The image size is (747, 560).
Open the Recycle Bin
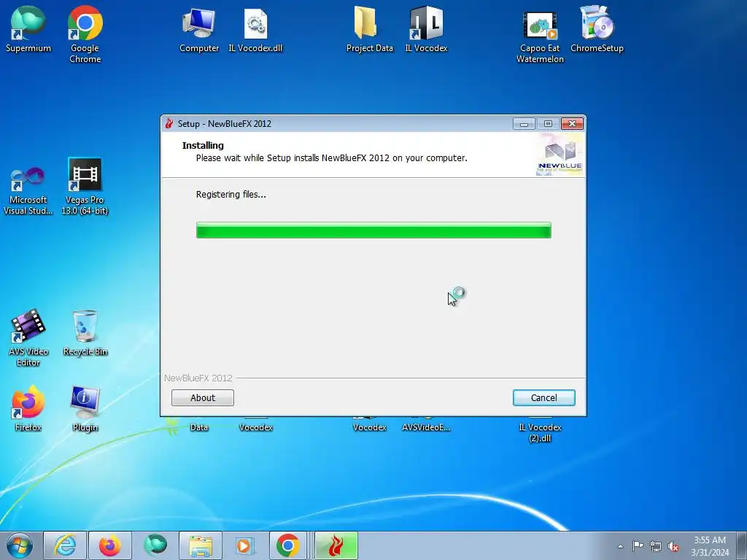tap(85, 332)
